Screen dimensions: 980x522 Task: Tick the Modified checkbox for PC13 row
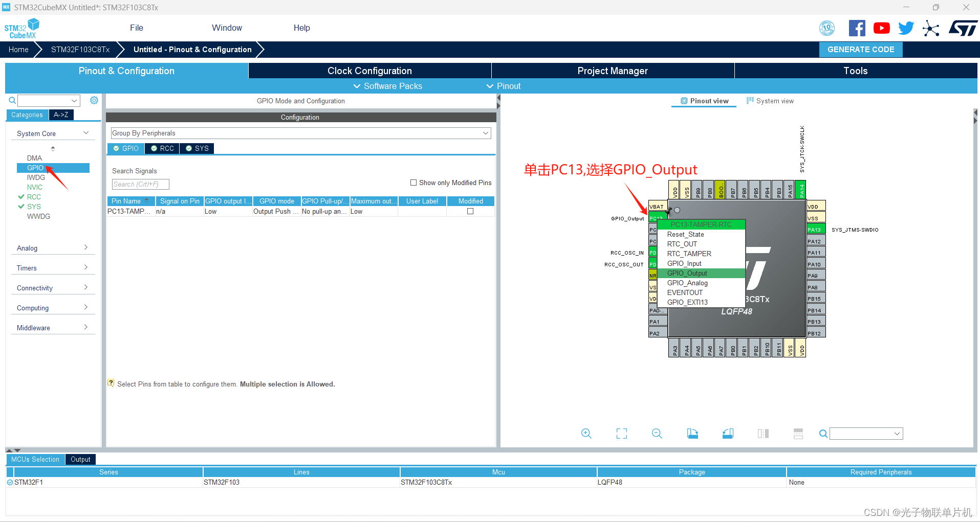click(x=470, y=211)
